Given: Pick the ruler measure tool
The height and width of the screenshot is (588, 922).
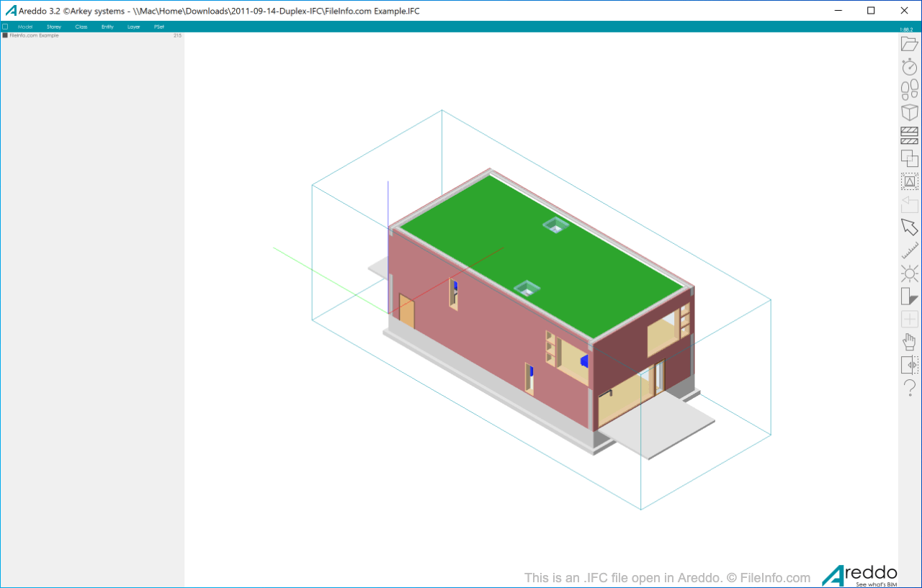Looking at the screenshot, I should (909, 250).
